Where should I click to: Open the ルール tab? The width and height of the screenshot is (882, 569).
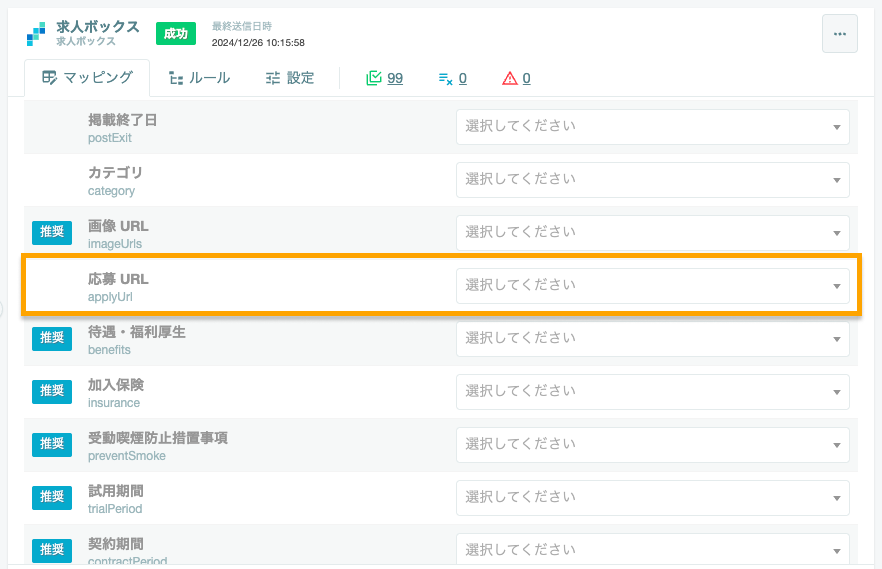coord(200,78)
